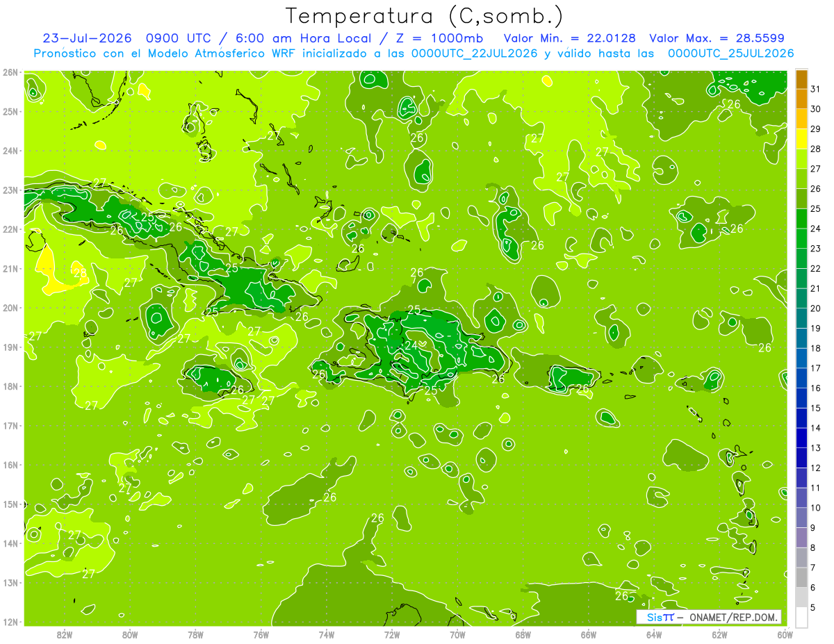Pick the white swatch at legend bottom
The image size is (834, 644).
(801, 618)
